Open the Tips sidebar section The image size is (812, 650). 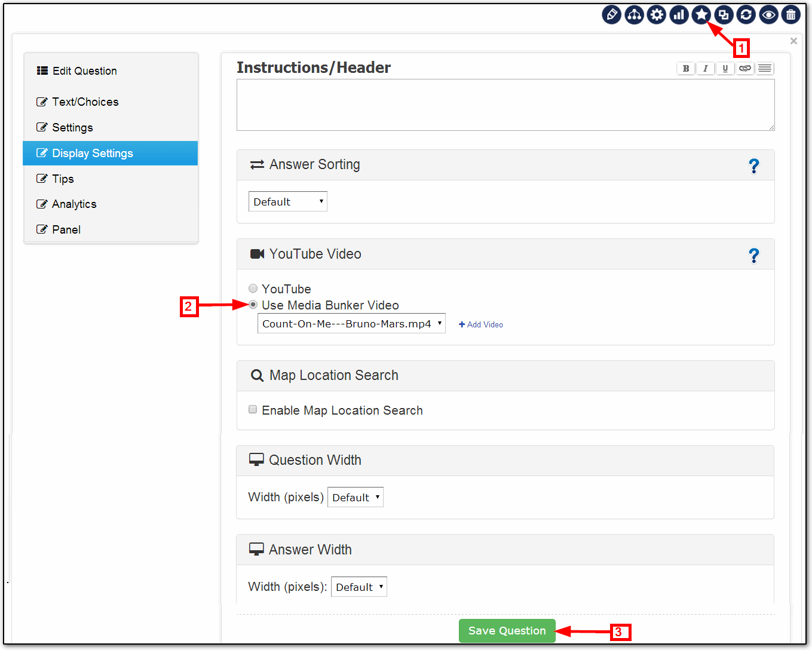(x=63, y=179)
